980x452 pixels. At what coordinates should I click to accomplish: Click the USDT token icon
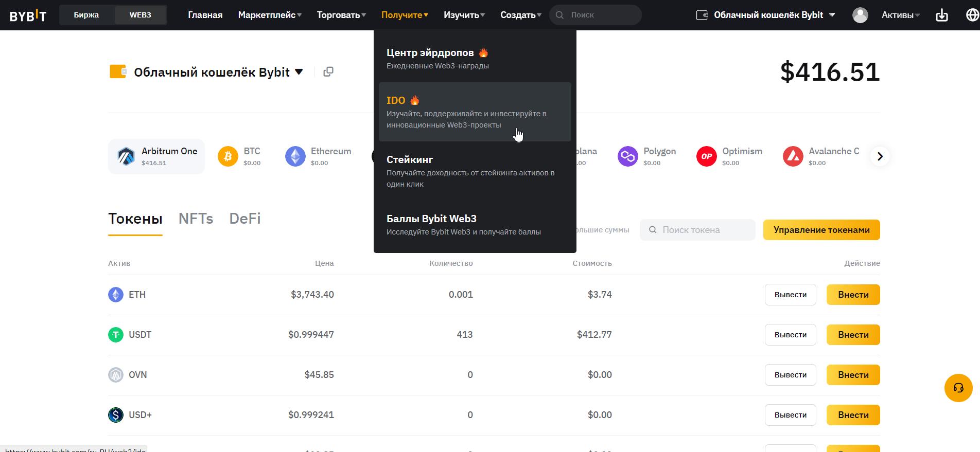pos(116,335)
